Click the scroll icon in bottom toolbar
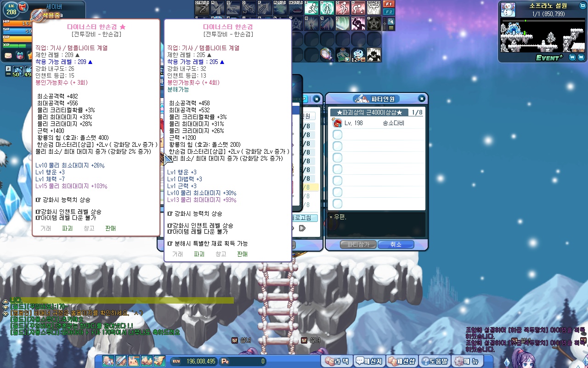This screenshot has width=588, height=368. [159, 361]
